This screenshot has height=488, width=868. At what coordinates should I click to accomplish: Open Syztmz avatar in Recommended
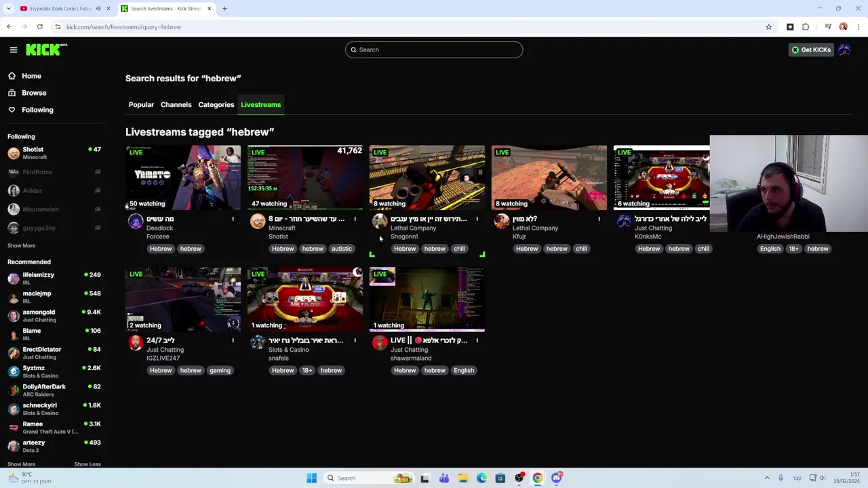click(x=14, y=371)
